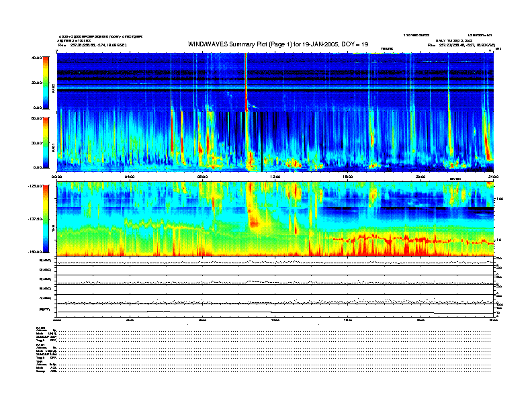Screen dimensions: 532x411
Task: Click the 20.00 label on RAD2 scale
Action: tap(36, 83)
